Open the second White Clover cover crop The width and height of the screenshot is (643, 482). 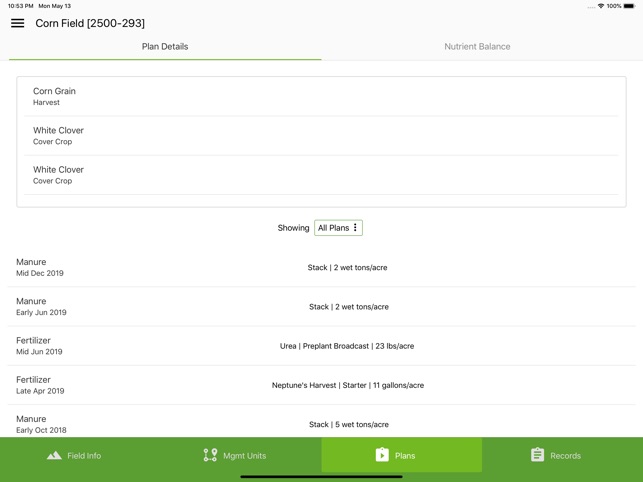(x=321, y=175)
